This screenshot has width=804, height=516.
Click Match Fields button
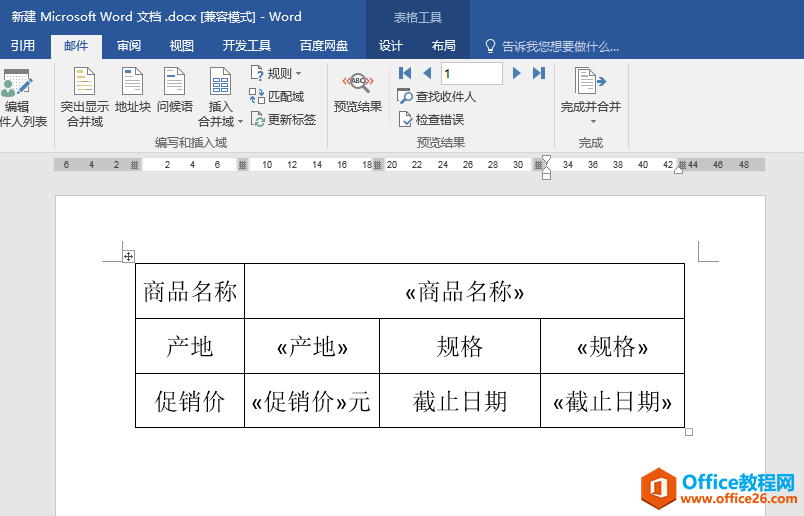(x=277, y=97)
